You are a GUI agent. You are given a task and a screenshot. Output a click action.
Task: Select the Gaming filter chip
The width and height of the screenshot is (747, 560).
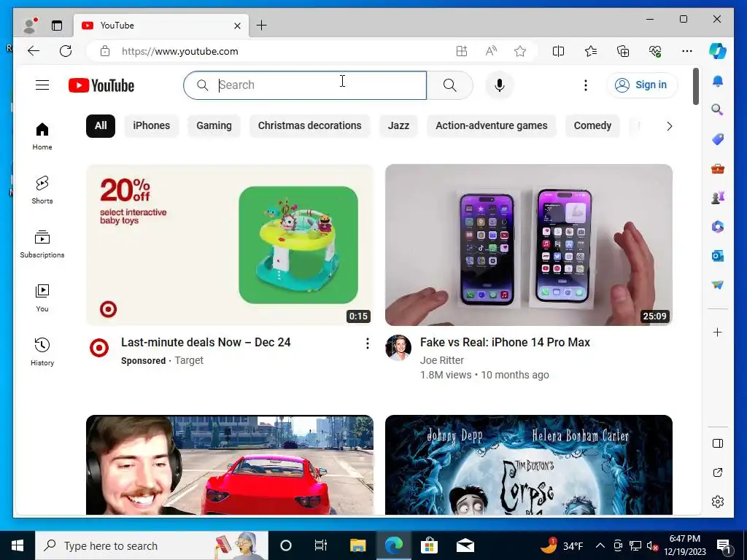click(214, 125)
